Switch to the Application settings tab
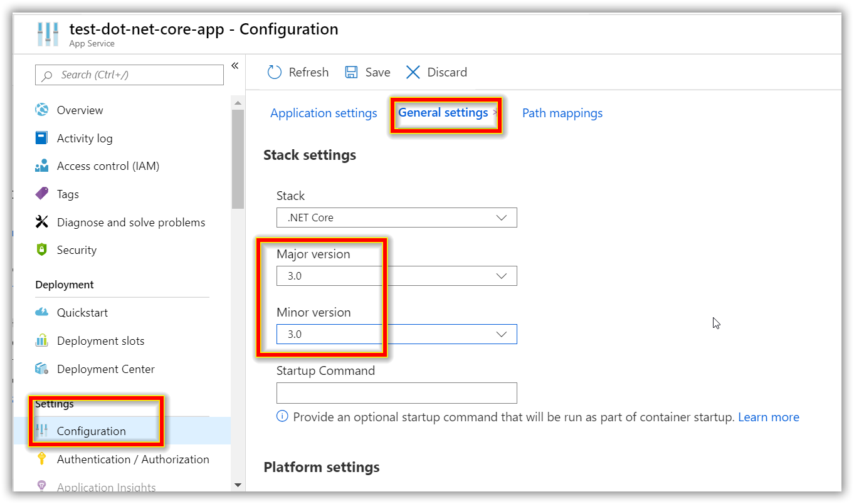The height and width of the screenshot is (504, 854). [x=324, y=113]
